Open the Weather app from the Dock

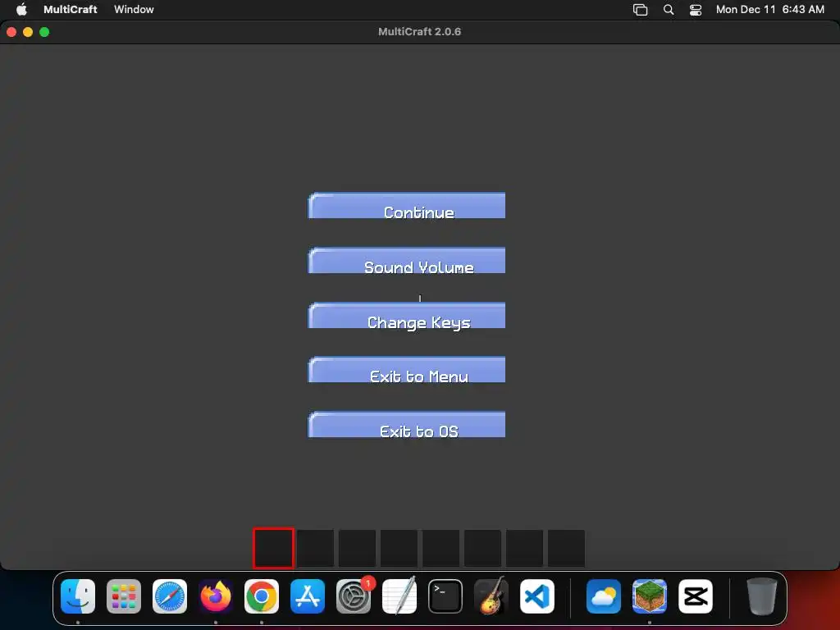tap(604, 596)
